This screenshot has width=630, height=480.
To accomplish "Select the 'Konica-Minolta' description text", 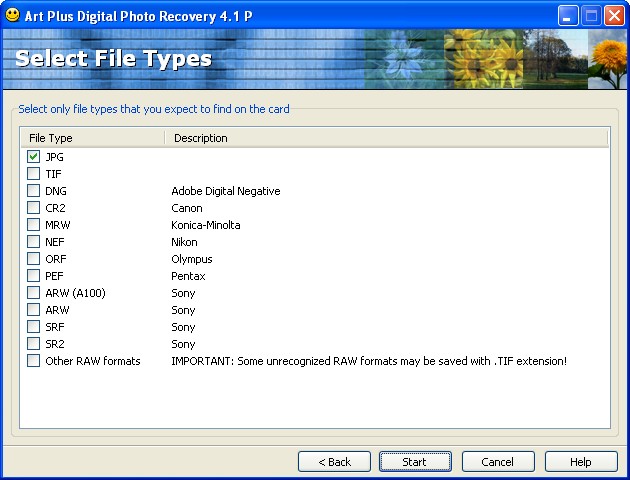I will pyautogui.click(x=206, y=225).
